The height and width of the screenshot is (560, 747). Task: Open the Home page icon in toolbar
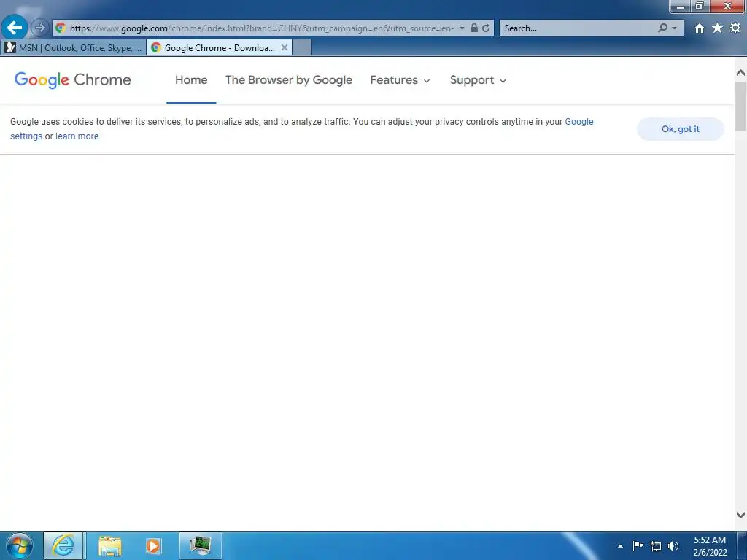[x=699, y=28]
